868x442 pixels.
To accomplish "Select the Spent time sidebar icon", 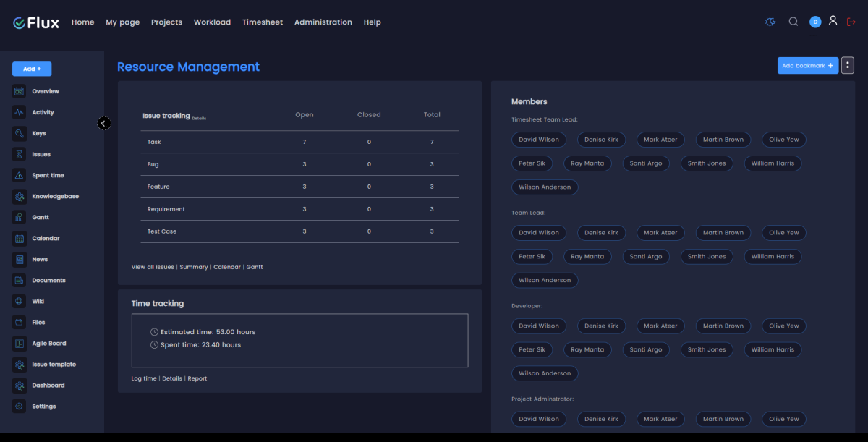I will (18, 175).
